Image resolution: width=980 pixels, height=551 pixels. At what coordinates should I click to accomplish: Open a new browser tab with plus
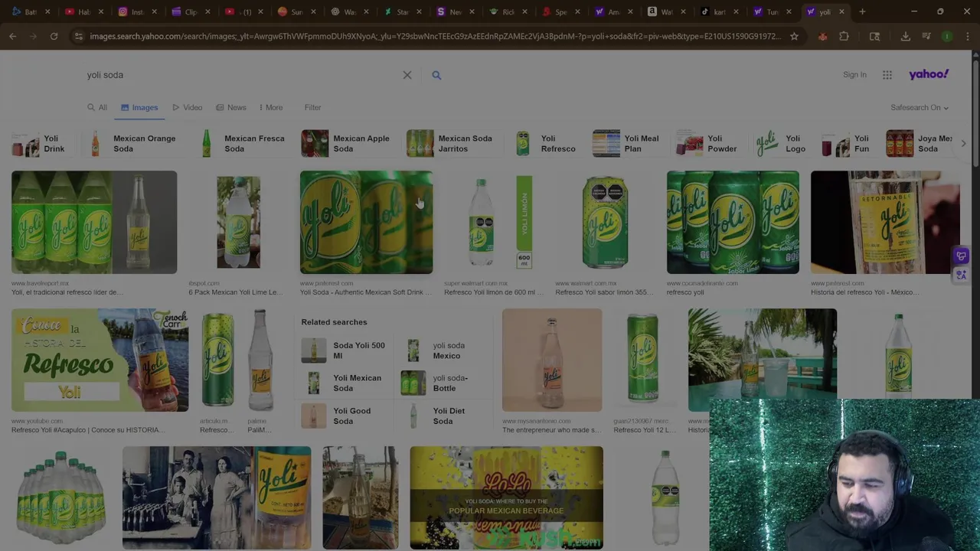click(x=862, y=11)
